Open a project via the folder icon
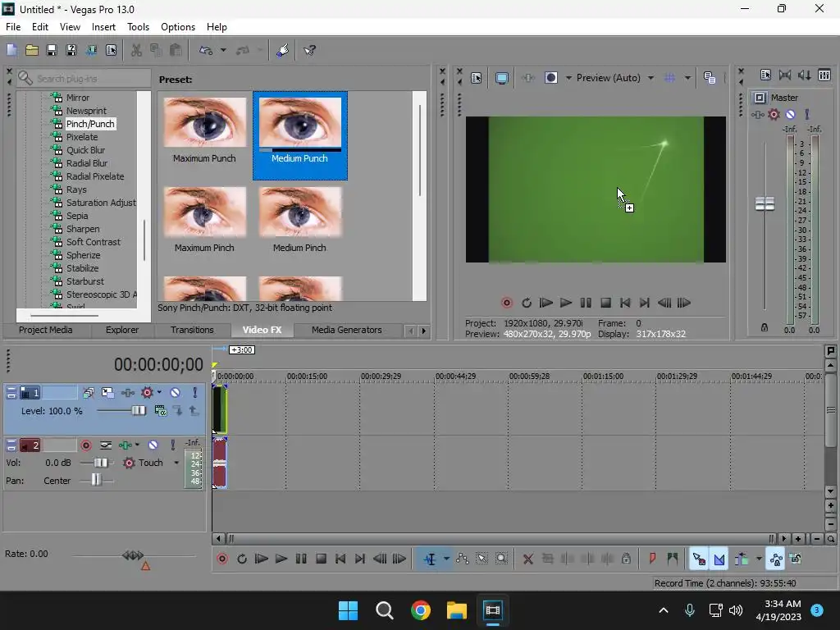This screenshot has height=630, width=840. pos(32,50)
